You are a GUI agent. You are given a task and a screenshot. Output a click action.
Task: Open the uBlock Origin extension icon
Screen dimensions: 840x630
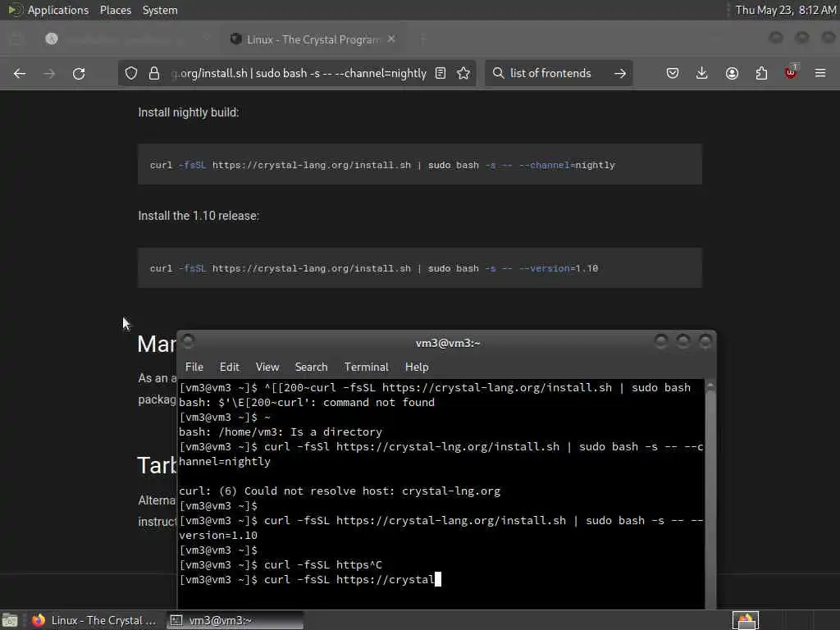point(791,72)
